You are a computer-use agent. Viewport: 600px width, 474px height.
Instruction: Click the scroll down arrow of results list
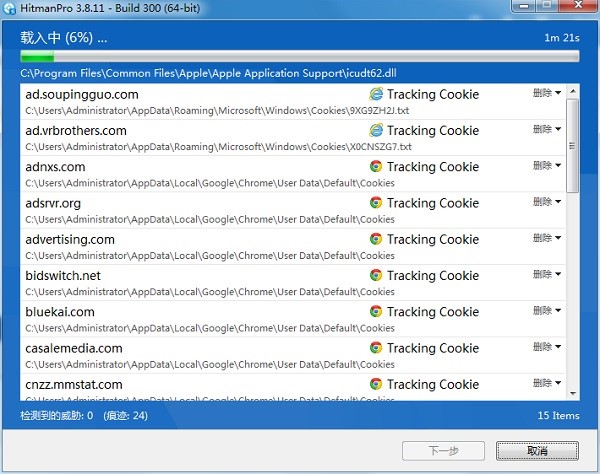(573, 394)
